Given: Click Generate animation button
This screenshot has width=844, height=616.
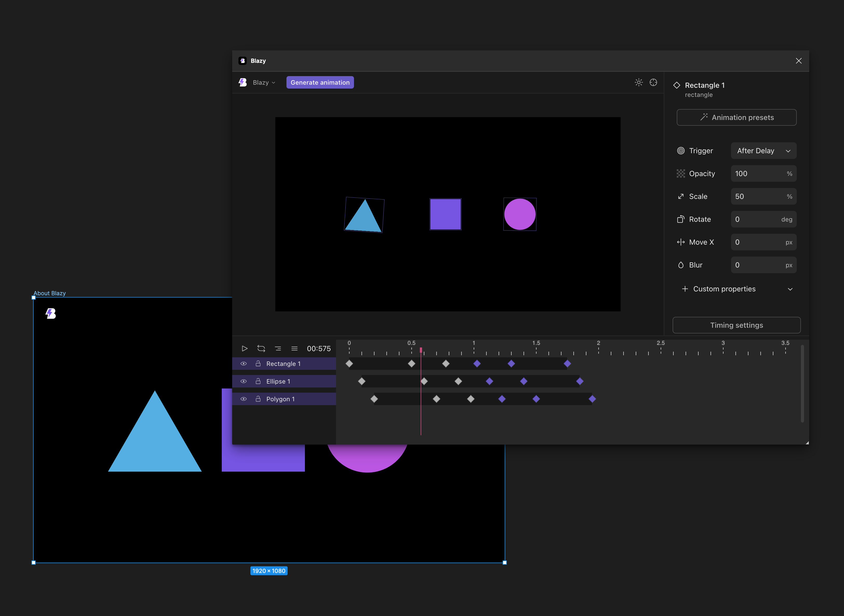Looking at the screenshot, I should coord(320,82).
